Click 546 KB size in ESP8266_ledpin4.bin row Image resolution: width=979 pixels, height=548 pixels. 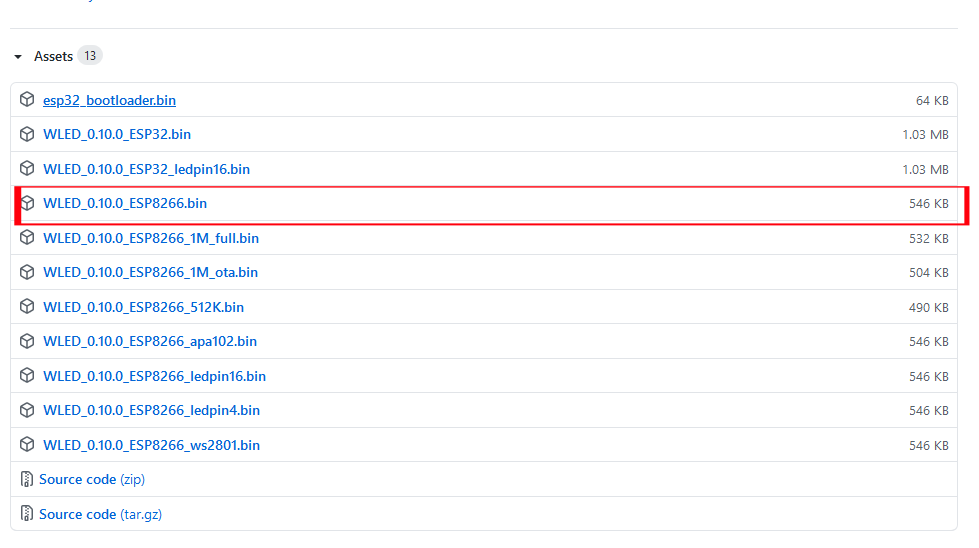tap(929, 411)
